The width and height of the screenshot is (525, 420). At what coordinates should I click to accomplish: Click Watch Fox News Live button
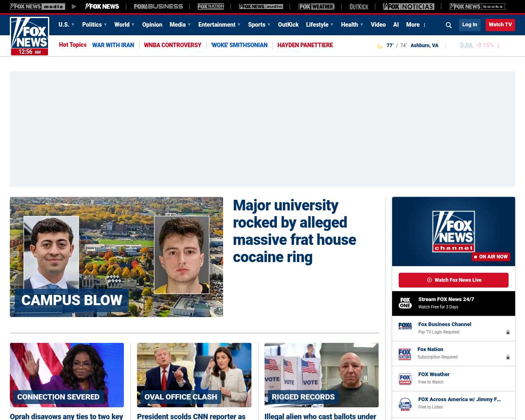(x=454, y=280)
